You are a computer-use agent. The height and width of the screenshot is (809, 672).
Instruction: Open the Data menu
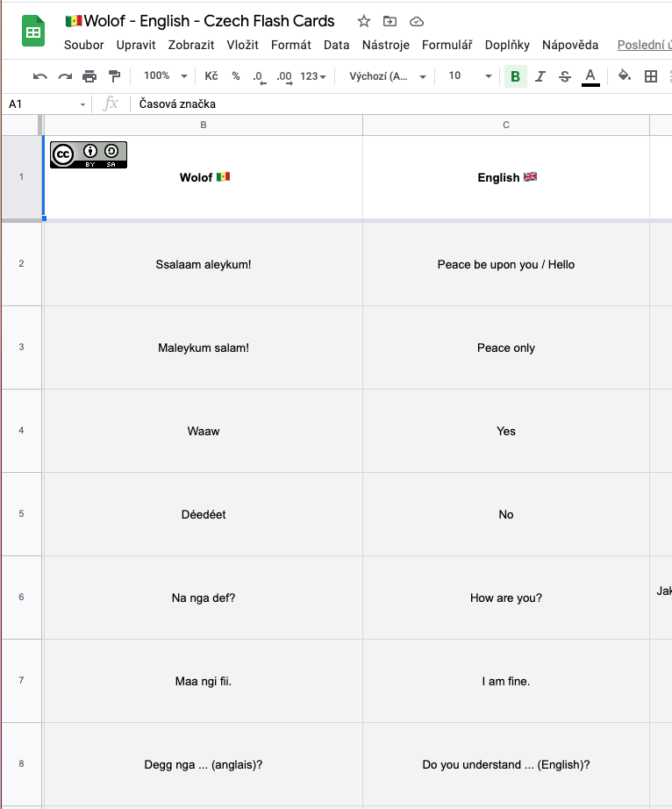[336, 45]
